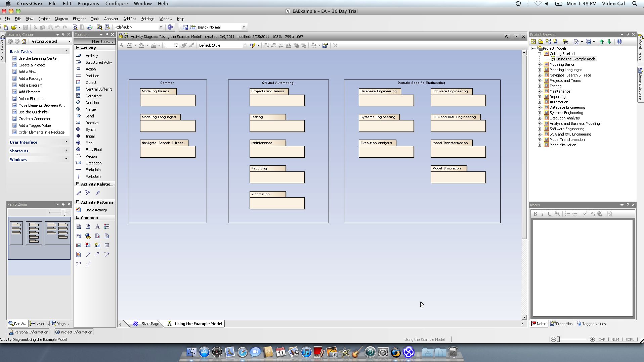Expand the Testing tree node

point(540,86)
